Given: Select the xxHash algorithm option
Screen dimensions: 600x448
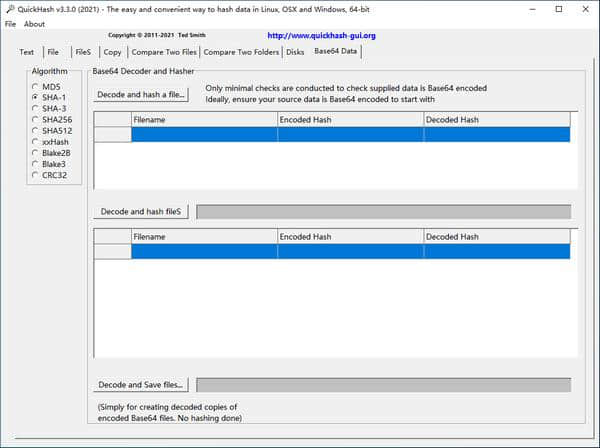Looking at the screenshot, I should [36, 142].
